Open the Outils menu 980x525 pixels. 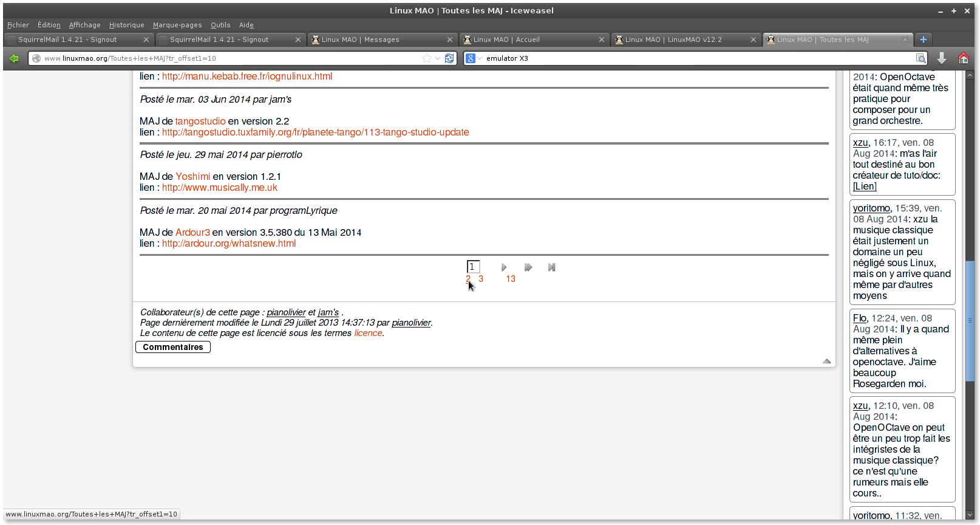[220, 25]
